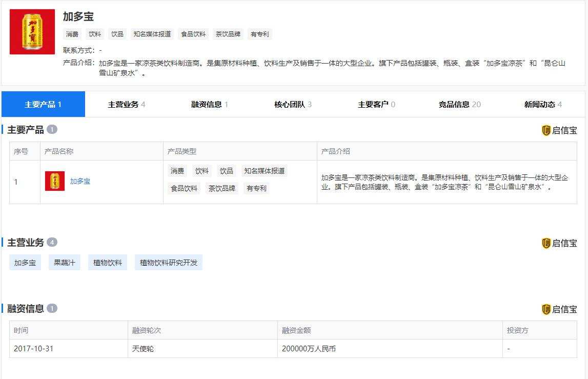Select the 消费 tag under company name
This screenshot has height=379, width=588.
71,34
